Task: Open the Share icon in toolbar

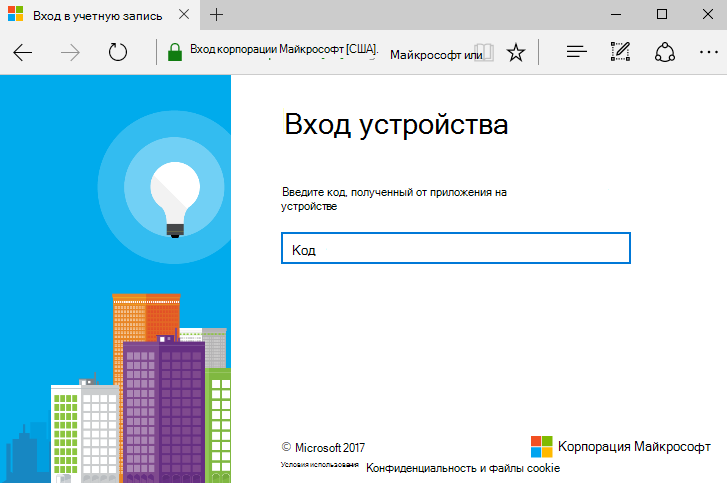Action: [664, 52]
